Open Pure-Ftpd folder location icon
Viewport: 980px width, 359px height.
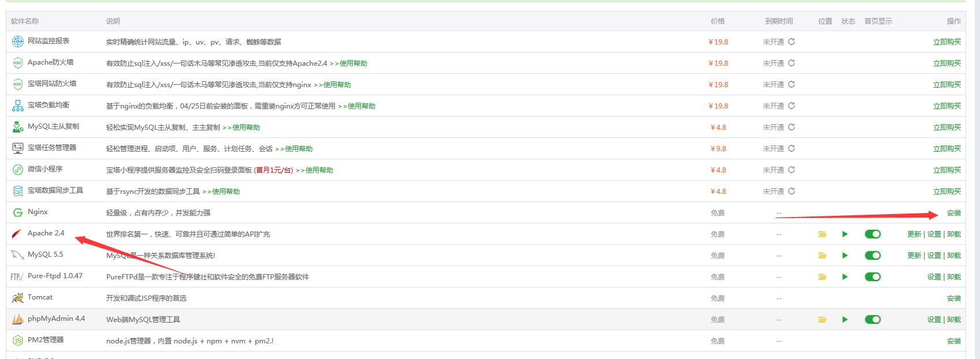coord(822,277)
